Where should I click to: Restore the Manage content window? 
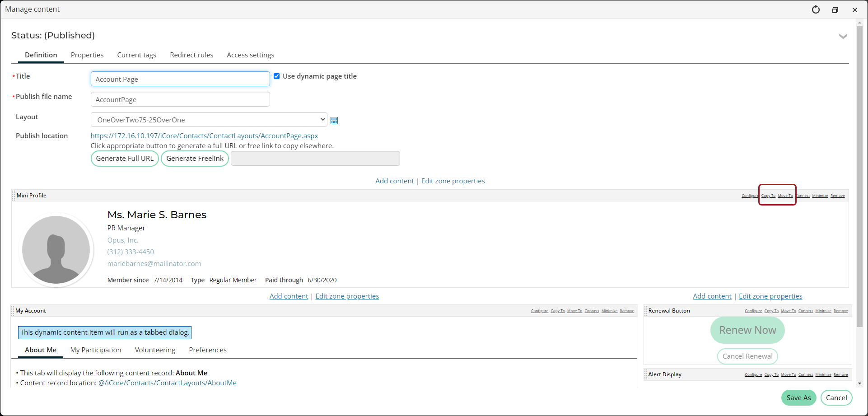tap(835, 10)
